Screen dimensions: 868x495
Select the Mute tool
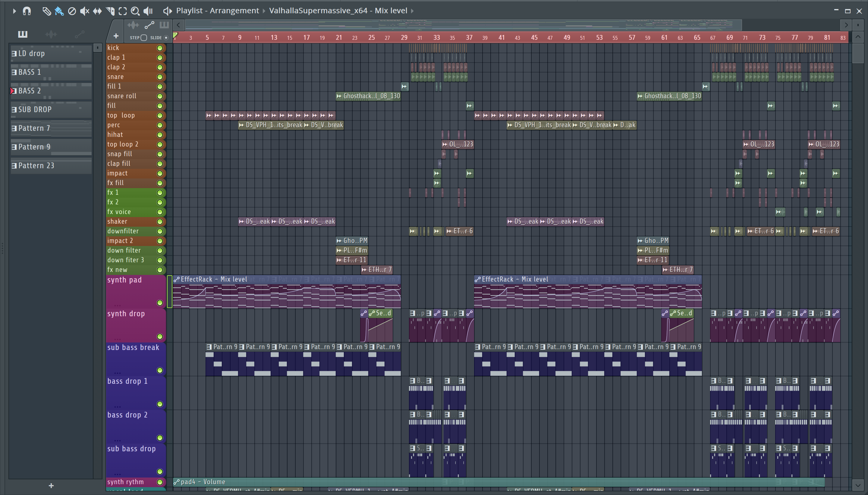[84, 11]
